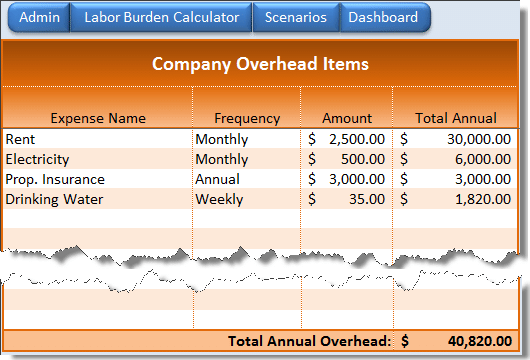Screen dimensions: 530x360
Task: Switch to the Dashboard view
Action: point(385,17)
